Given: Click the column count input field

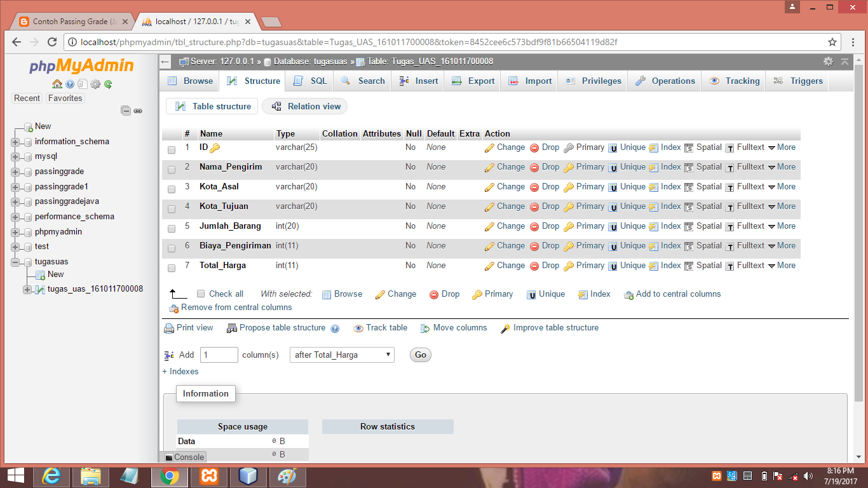Looking at the screenshot, I should [x=219, y=355].
